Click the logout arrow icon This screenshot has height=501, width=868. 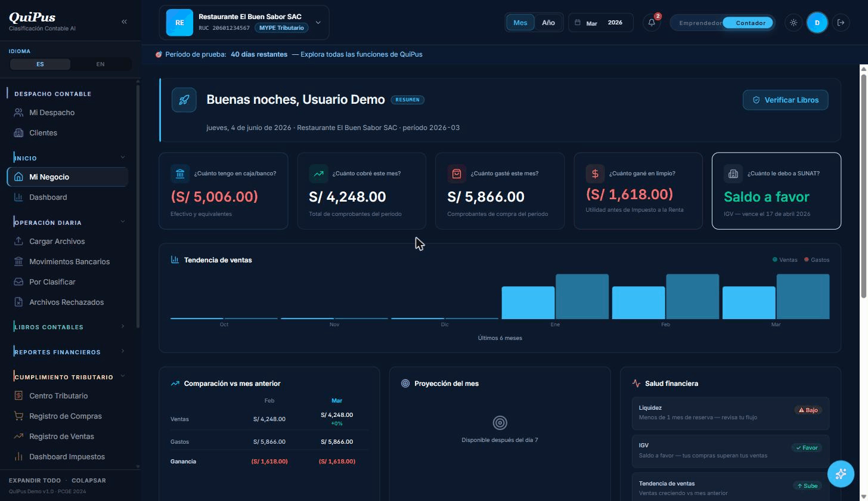(x=841, y=23)
